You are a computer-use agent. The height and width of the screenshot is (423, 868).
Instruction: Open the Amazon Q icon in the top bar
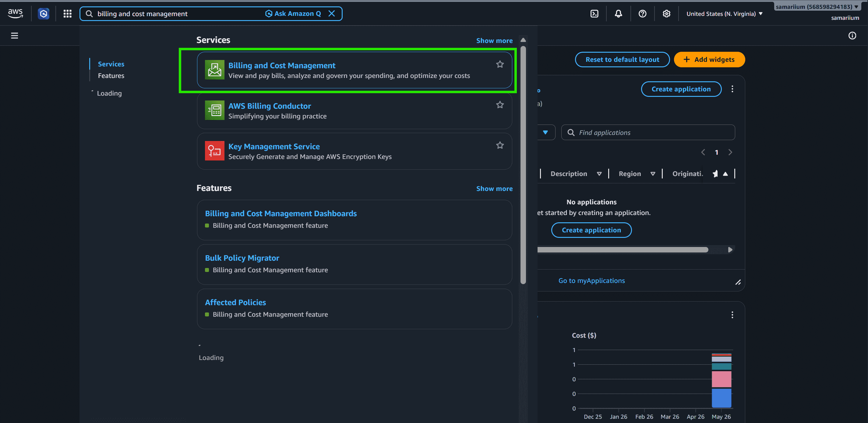coord(44,13)
